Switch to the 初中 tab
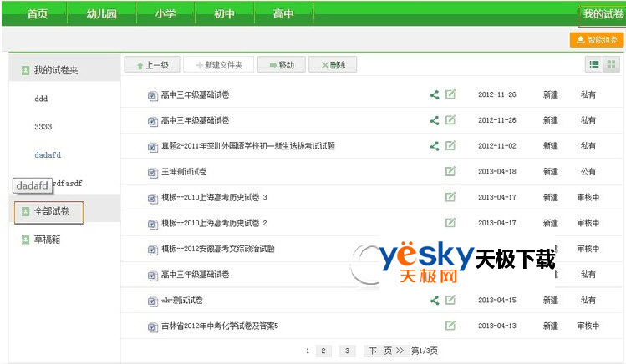 224,14
